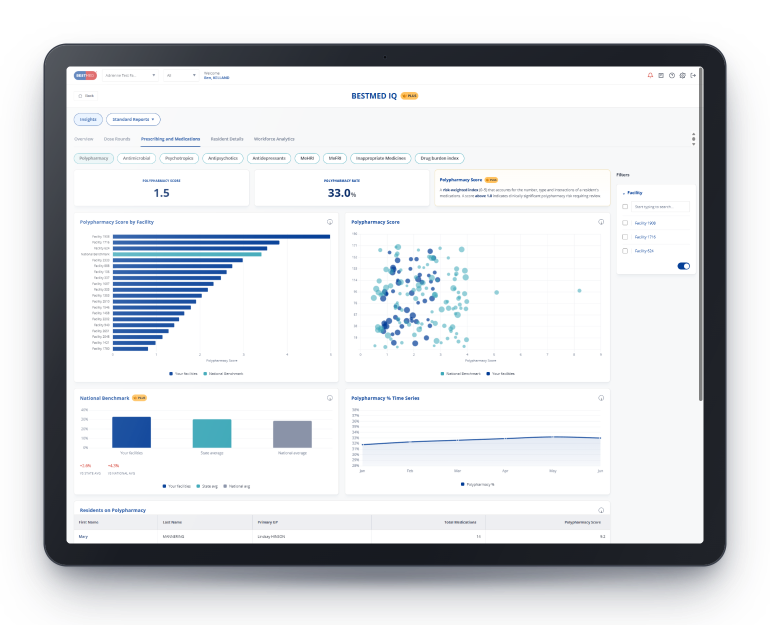The width and height of the screenshot is (770, 625).
Task: Open the Standard Reports dropdown
Action: pos(133,119)
